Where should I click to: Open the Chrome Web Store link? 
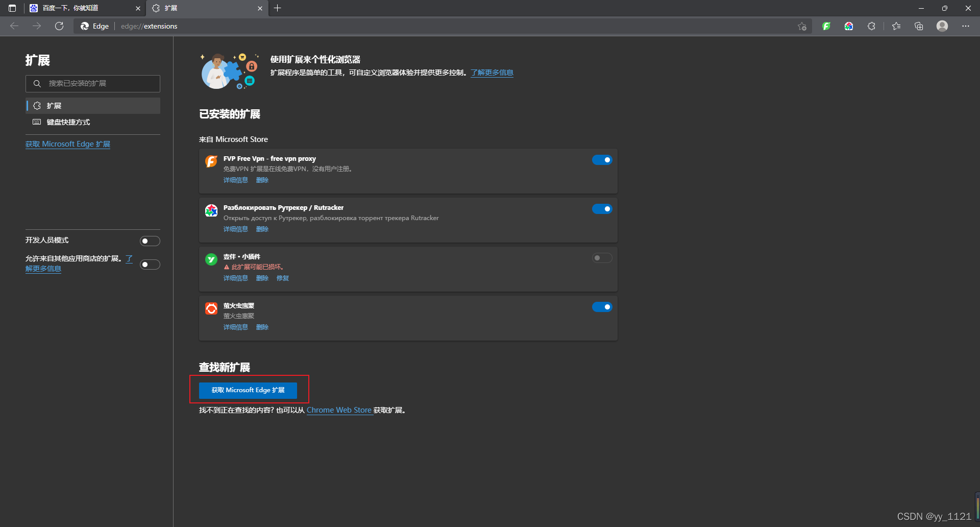point(339,410)
